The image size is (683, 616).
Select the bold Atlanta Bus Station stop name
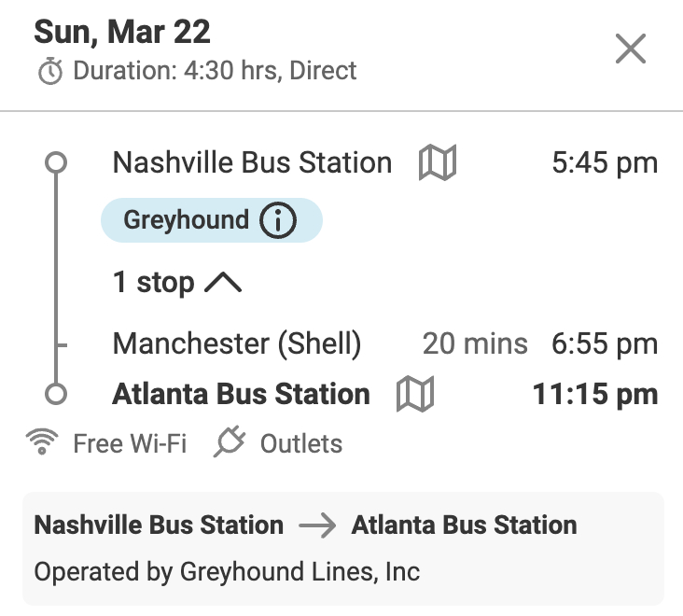[241, 394]
